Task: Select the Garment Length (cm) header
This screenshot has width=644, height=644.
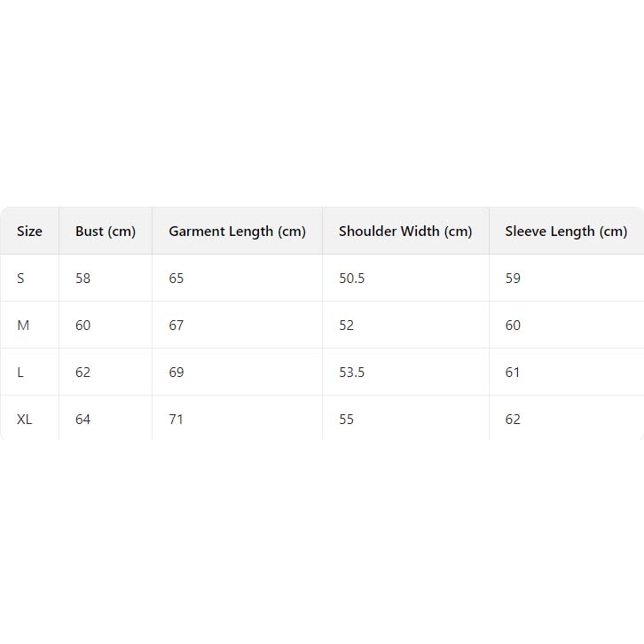Action: tap(237, 232)
